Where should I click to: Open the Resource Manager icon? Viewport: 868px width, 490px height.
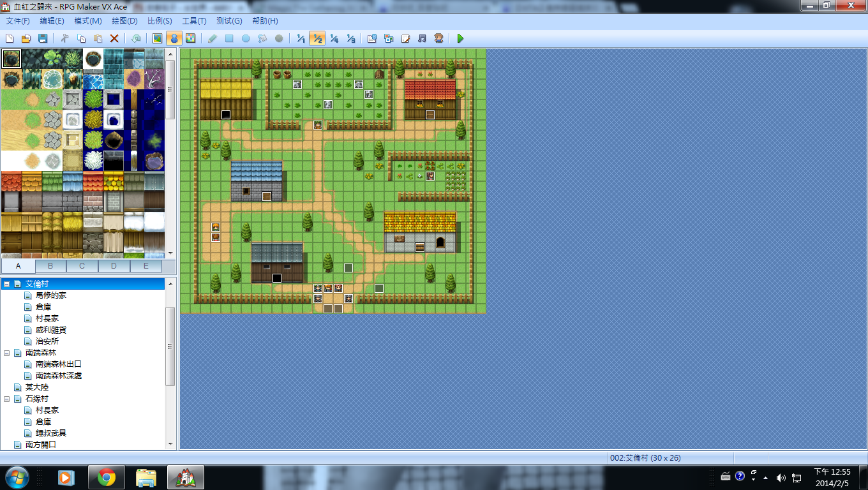tap(389, 38)
